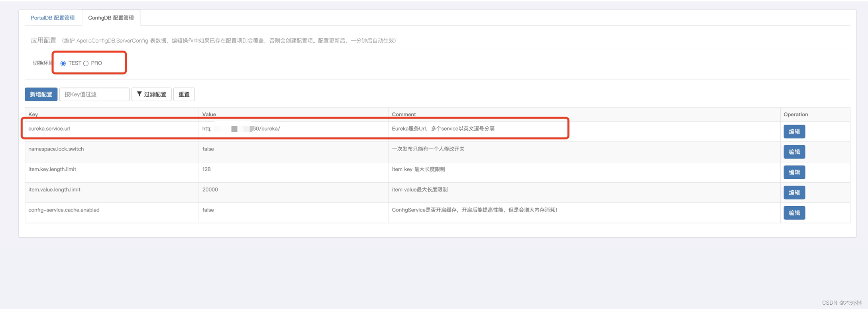
Task: Click the 应用配置 section heading
Action: tap(43, 41)
